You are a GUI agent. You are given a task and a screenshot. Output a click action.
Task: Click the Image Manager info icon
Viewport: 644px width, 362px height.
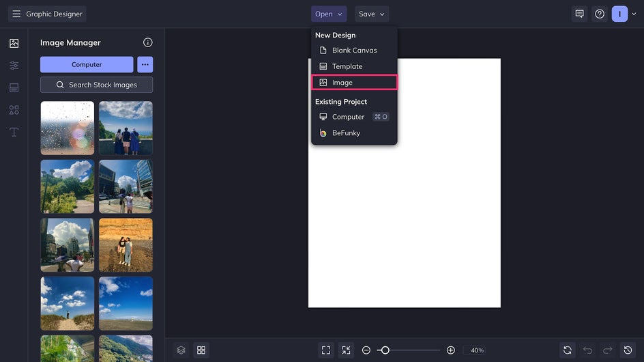click(x=148, y=42)
